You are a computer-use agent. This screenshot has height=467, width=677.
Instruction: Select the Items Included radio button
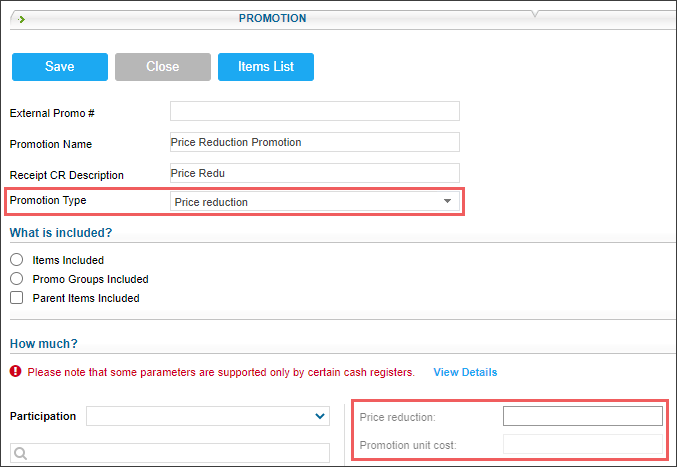click(x=16, y=260)
